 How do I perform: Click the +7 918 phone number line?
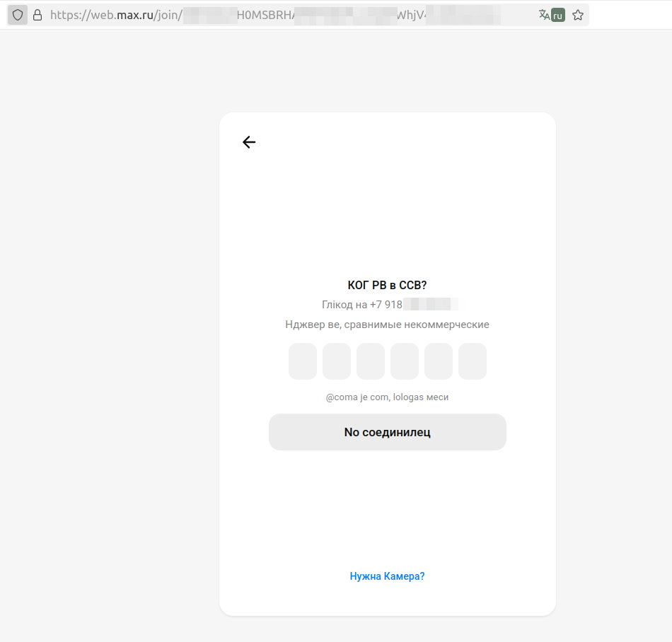tap(387, 305)
